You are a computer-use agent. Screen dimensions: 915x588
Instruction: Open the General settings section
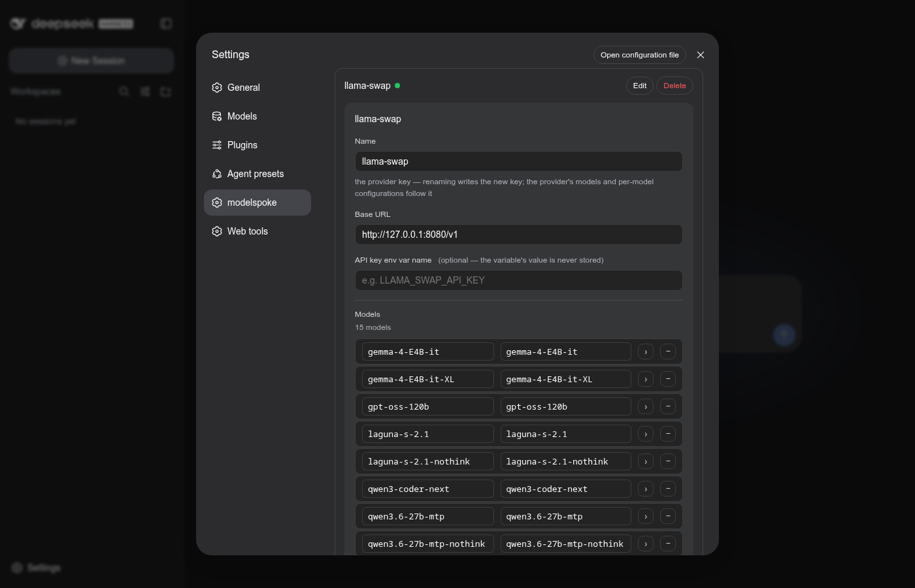[258, 88]
